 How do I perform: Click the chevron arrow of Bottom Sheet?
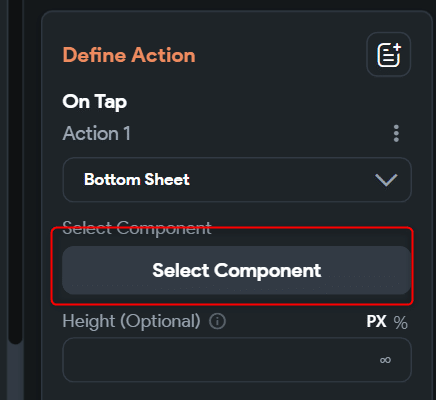point(386,180)
